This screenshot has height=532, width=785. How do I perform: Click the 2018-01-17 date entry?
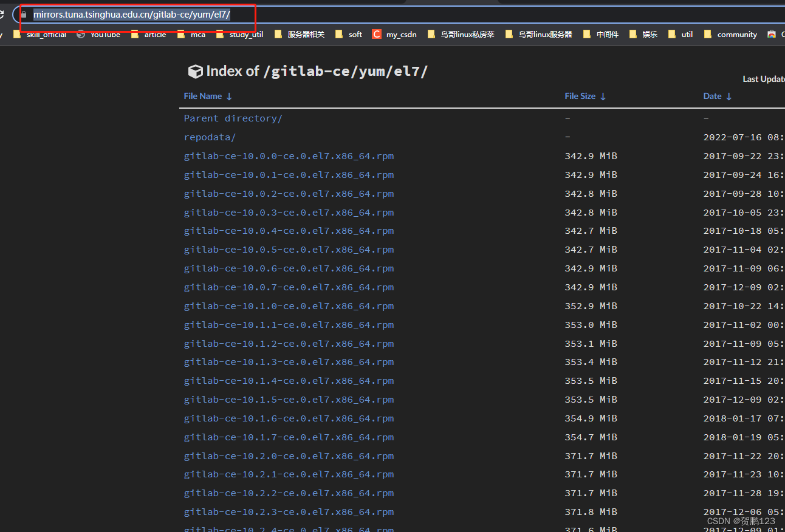coord(744,418)
